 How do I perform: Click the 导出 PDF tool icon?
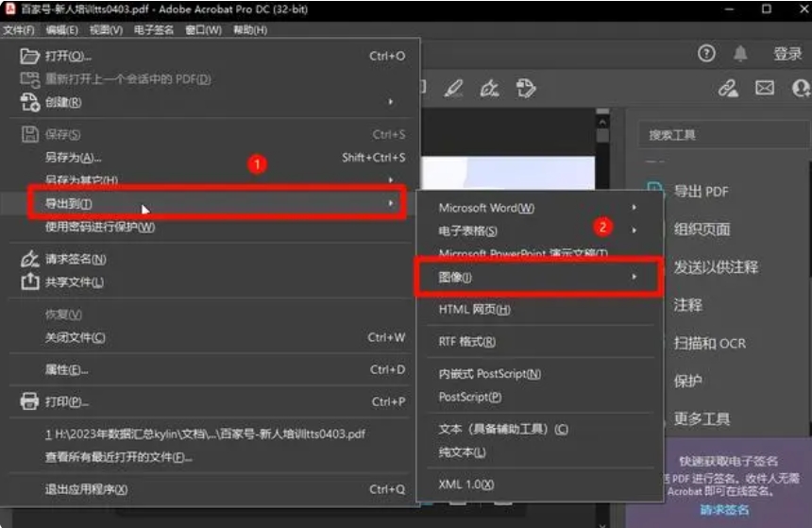(654, 189)
